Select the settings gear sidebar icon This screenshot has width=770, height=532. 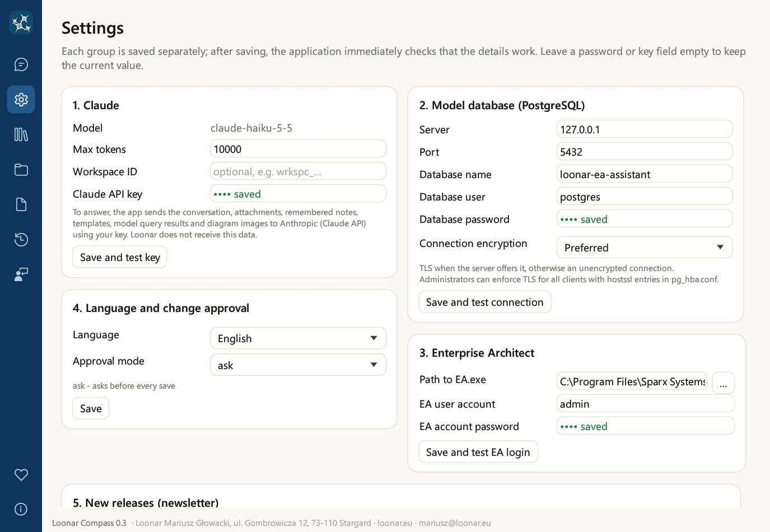click(x=21, y=100)
